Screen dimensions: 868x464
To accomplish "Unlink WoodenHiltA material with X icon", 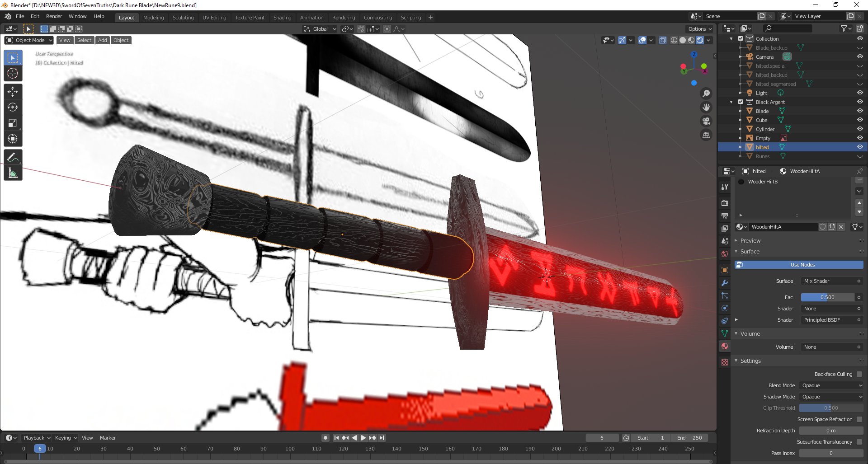I will (x=841, y=227).
